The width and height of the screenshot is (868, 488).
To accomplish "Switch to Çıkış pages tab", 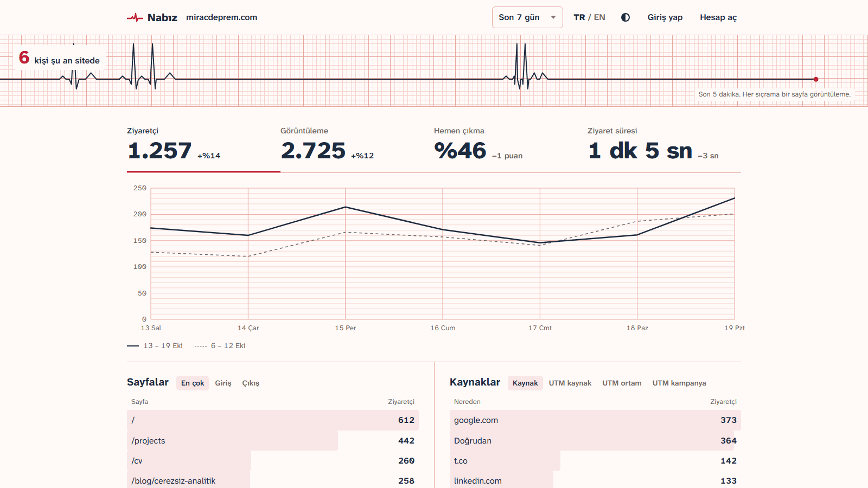I will (251, 383).
